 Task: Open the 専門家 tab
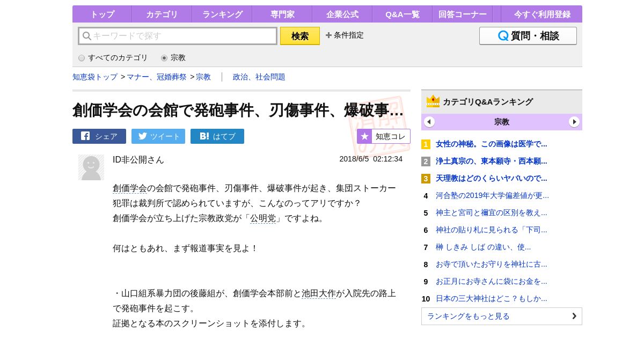click(x=282, y=14)
